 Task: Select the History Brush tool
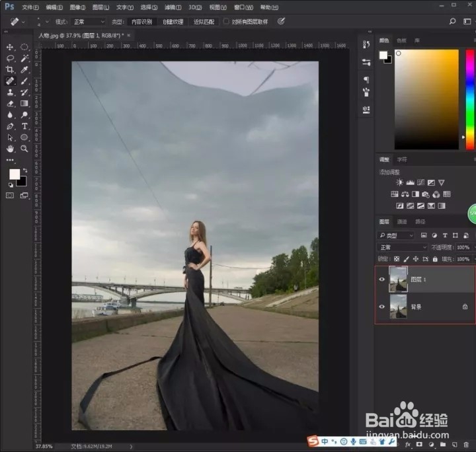tap(24, 93)
